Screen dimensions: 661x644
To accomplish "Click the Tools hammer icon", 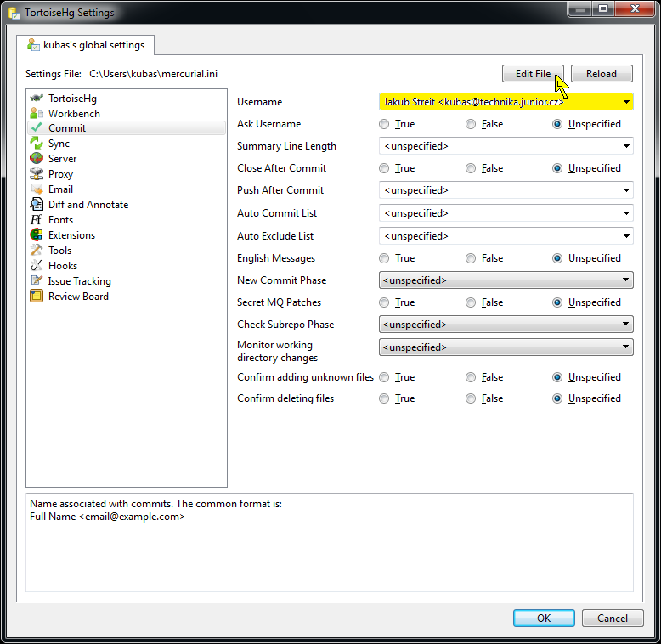I will pos(37,251).
